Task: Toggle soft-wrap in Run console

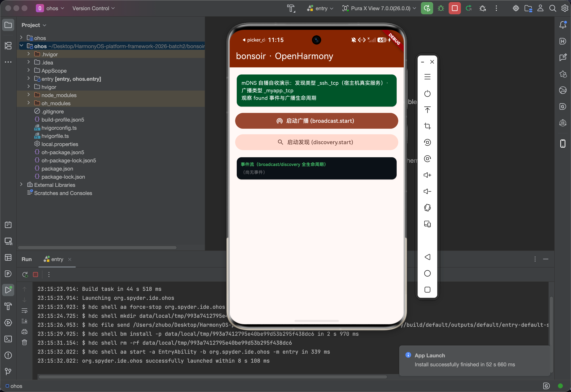Action: [x=24, y=310]
